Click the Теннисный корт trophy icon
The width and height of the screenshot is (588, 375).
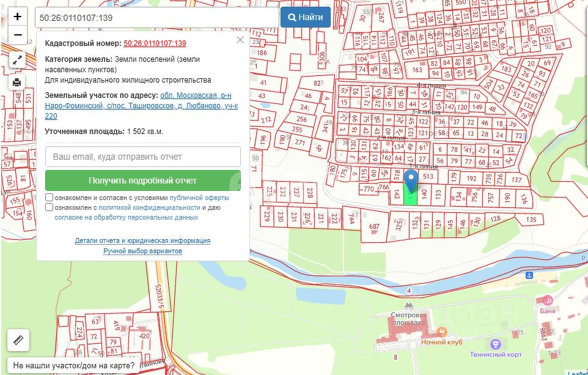pos(496,344)
